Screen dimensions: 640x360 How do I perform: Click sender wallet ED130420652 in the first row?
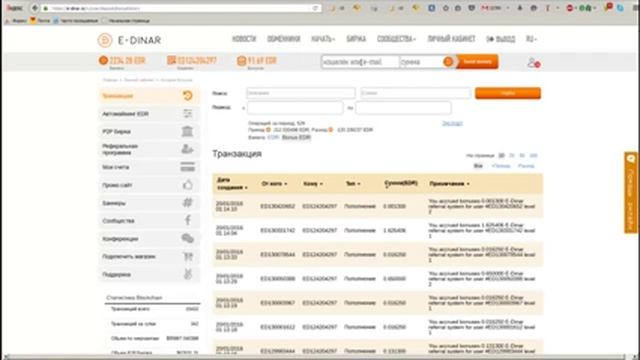pos(278,206)
